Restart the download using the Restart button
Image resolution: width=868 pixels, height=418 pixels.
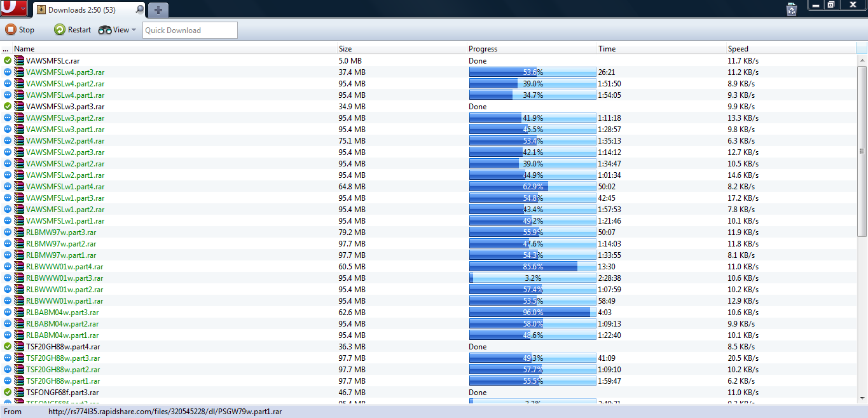click(72, 30)
